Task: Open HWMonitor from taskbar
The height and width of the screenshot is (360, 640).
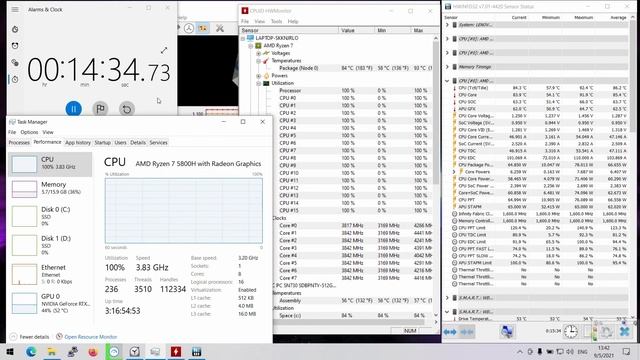Action: [176, 352]
